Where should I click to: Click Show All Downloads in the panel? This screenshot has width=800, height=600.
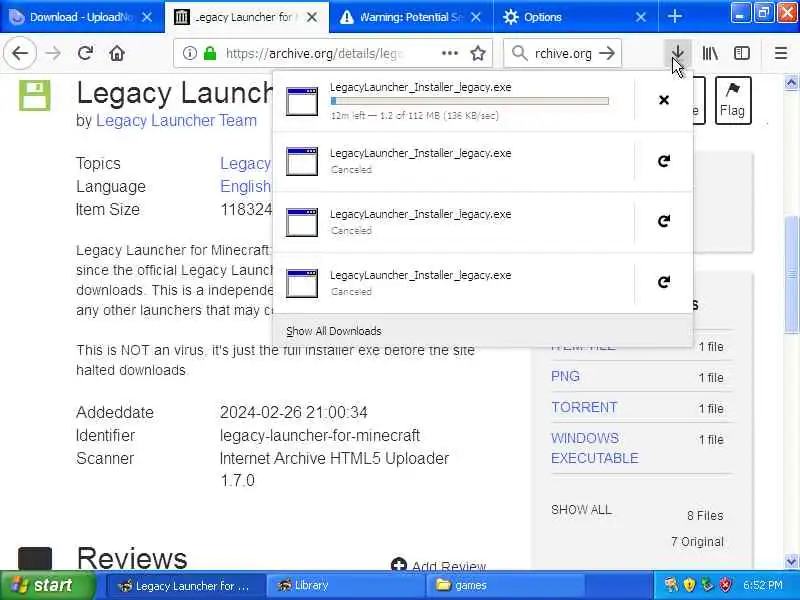(334, 331)
